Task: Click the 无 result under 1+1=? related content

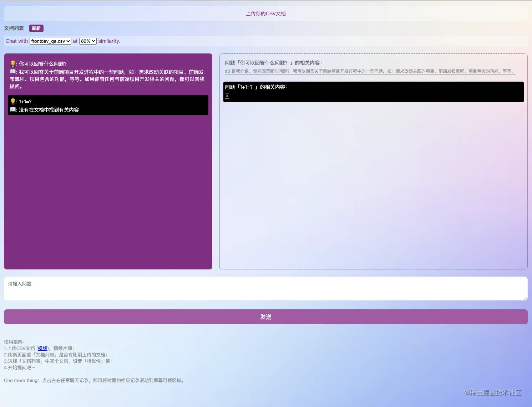Action: point(227,96)
